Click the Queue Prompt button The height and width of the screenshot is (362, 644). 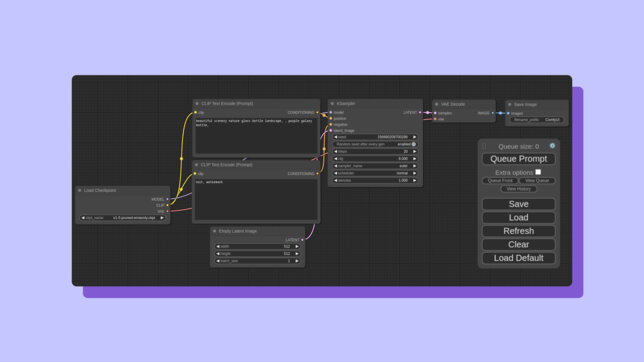[518, 159]
